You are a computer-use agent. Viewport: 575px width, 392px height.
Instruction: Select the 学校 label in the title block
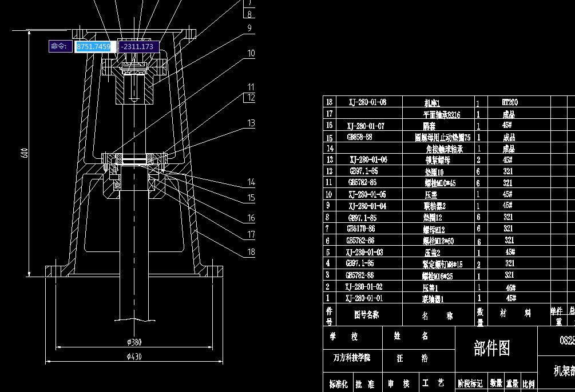click(x=344, y=336)
